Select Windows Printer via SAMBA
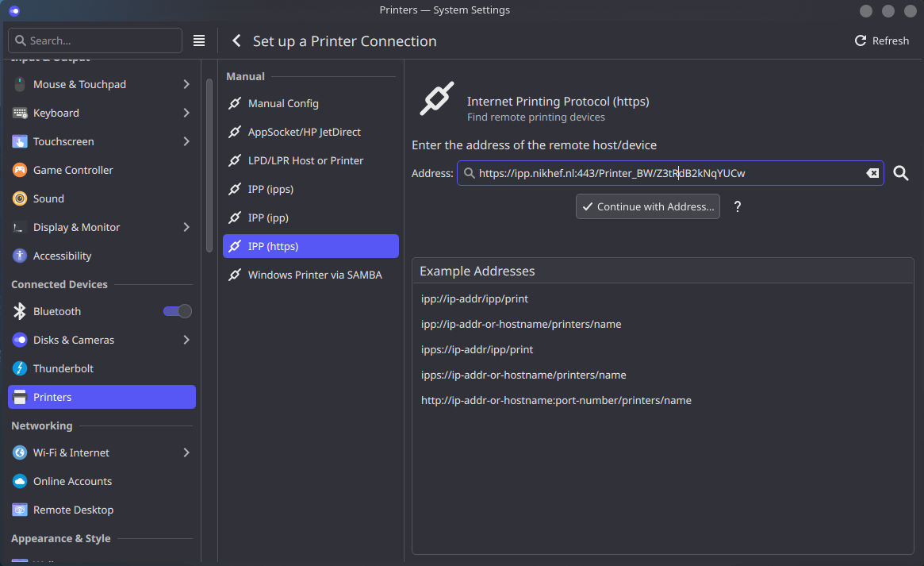 [x=314, y=275]
